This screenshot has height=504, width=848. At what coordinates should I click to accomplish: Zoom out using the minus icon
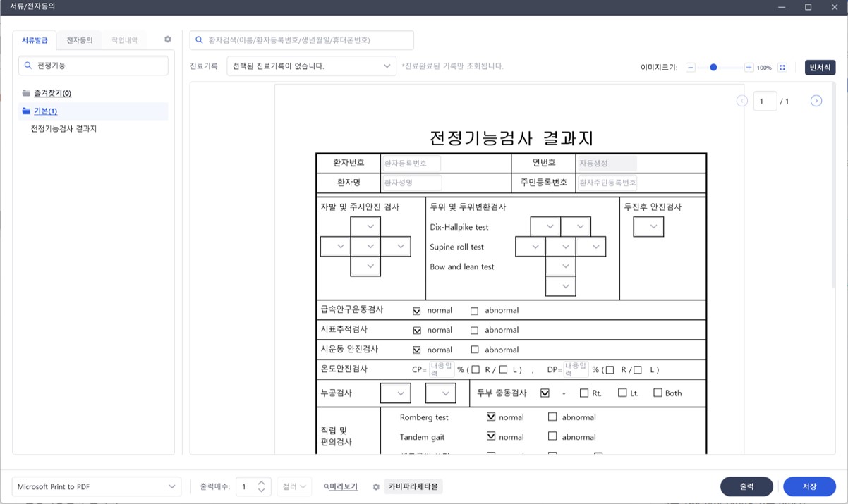tap(690, 67)
